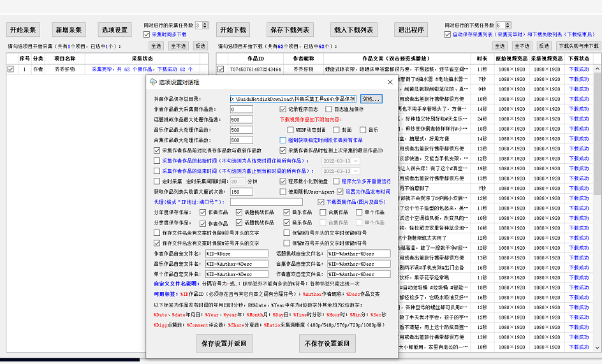Viewport: 602px width, 364px height.
Task: Uncheck the 记录程序日志 checkbox
Action: click(283, 109)
